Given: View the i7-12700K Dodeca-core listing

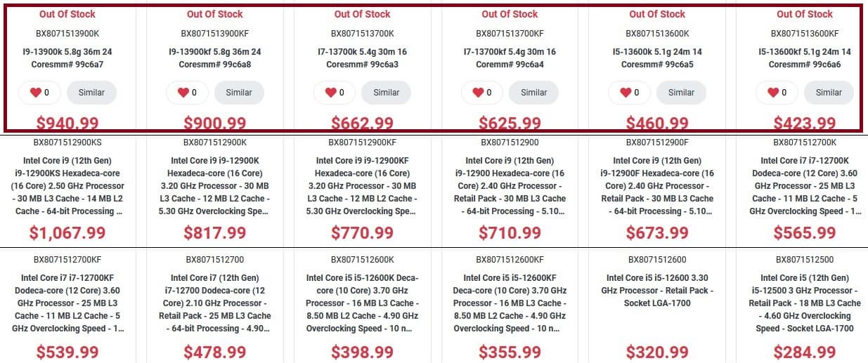Looking at the screenshot, I should 805,185.
